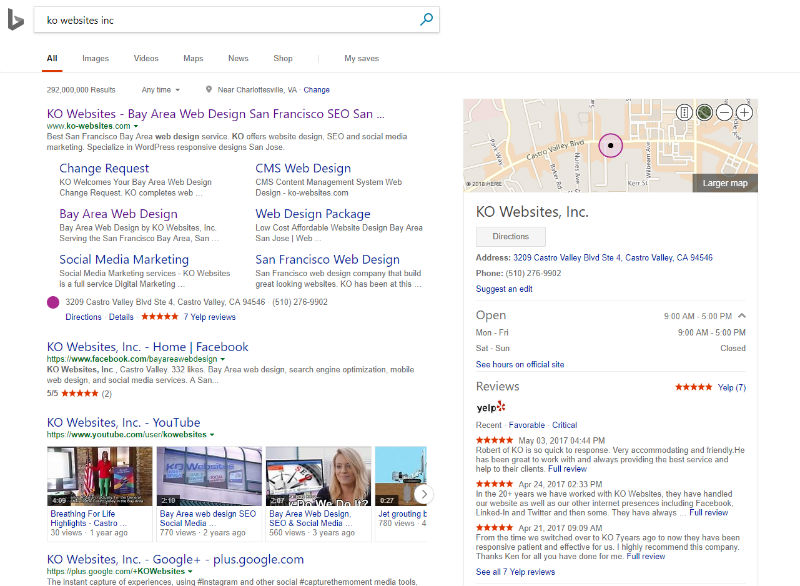The width and height of the screenshot is (800, 586).
Task: Click the Directions button in business panel
Action: [x=511, y=237]
